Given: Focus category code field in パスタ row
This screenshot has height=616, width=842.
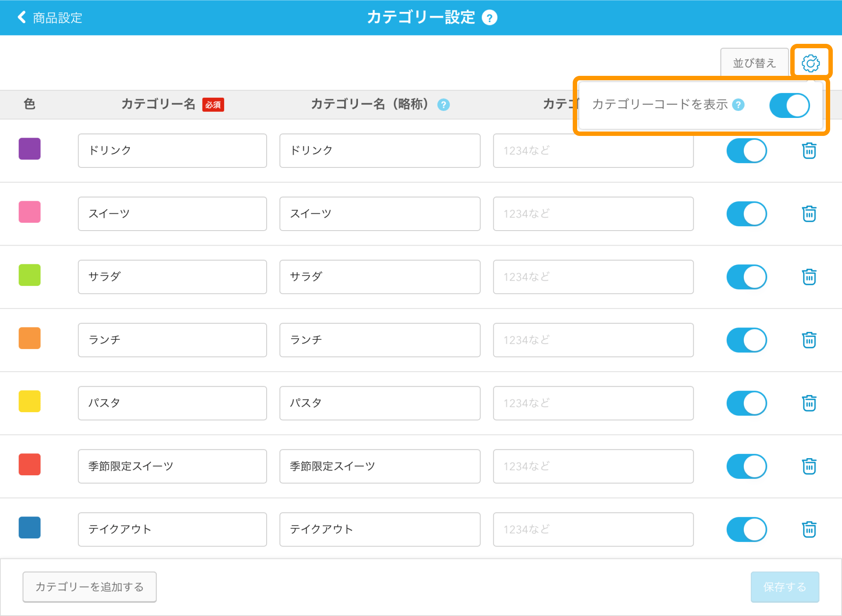Looking at the screenshot, I should (593, 403).
